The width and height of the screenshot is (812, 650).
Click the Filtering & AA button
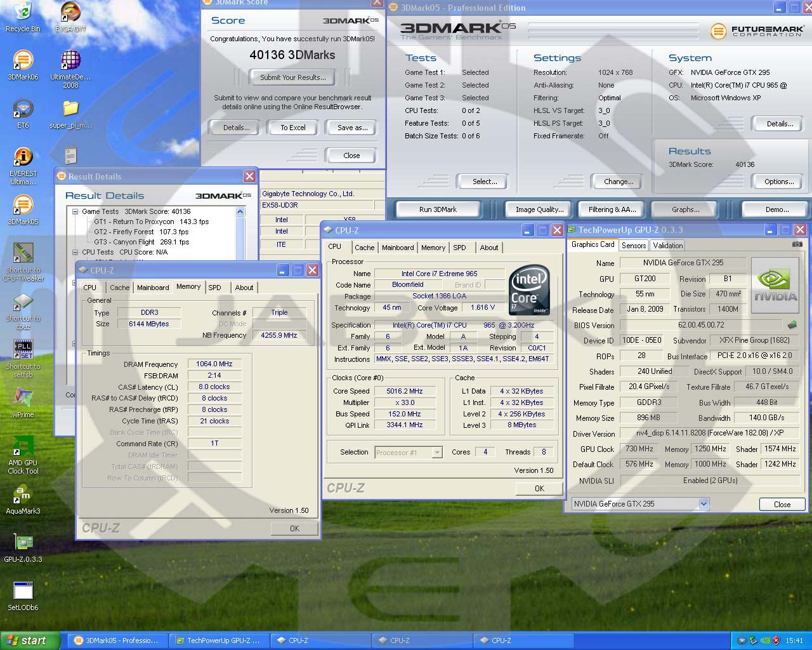[612, 209]
